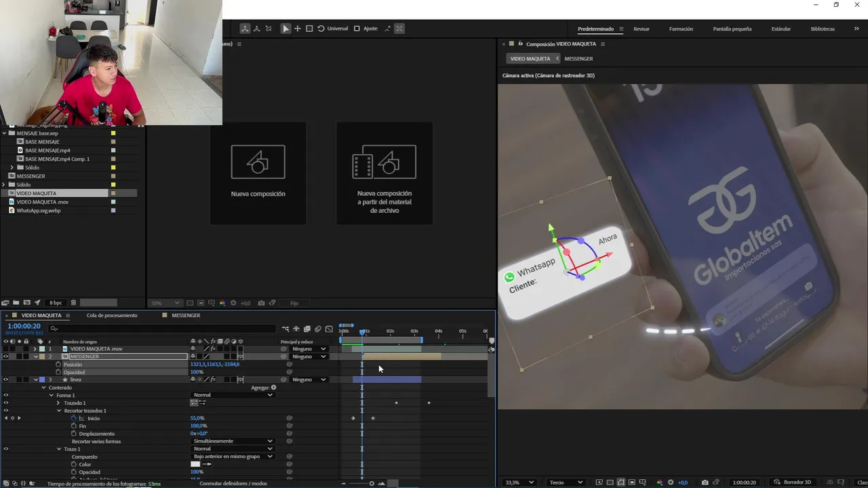Toggle the shy layers switch in timeline
Screen dimensions: 868x488
pyautogui.click(x=296, y=329)
